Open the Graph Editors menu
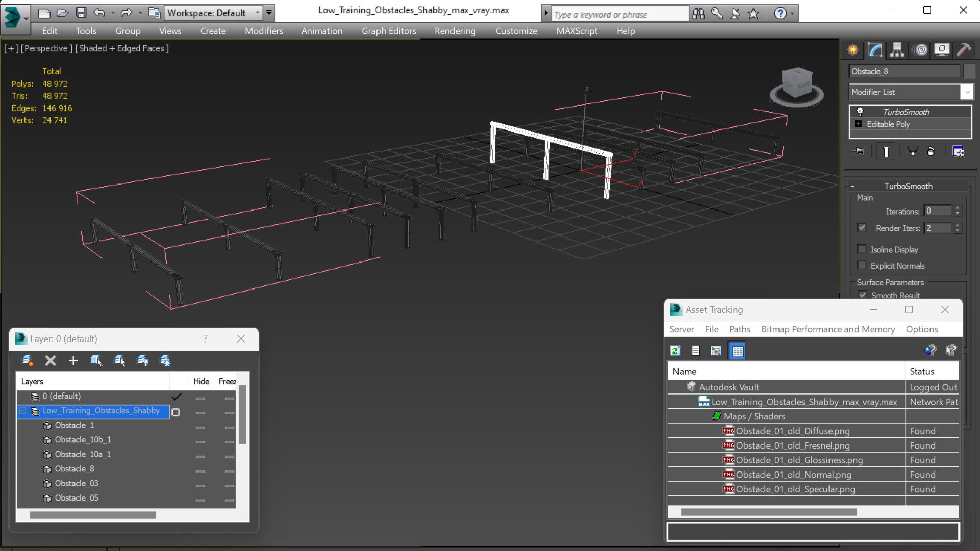Screen dimensions: 980x551 coord(389,31)
